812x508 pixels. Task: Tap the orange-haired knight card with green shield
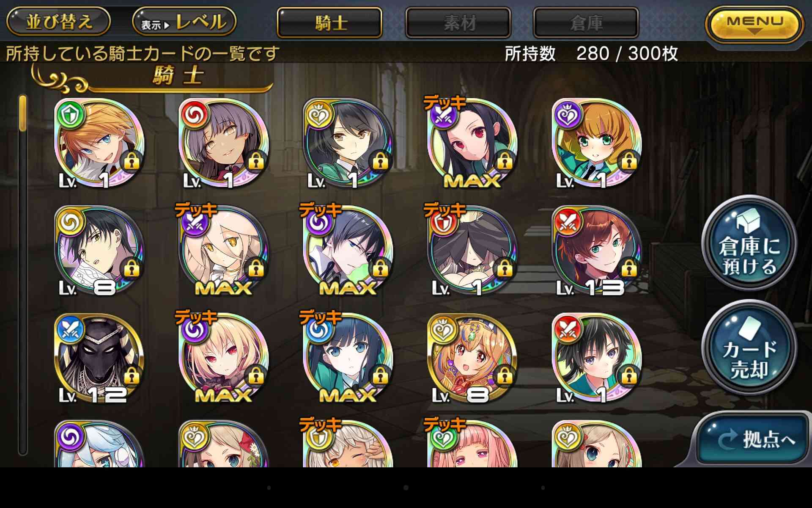pyautogui.click(x=99, y=144)
